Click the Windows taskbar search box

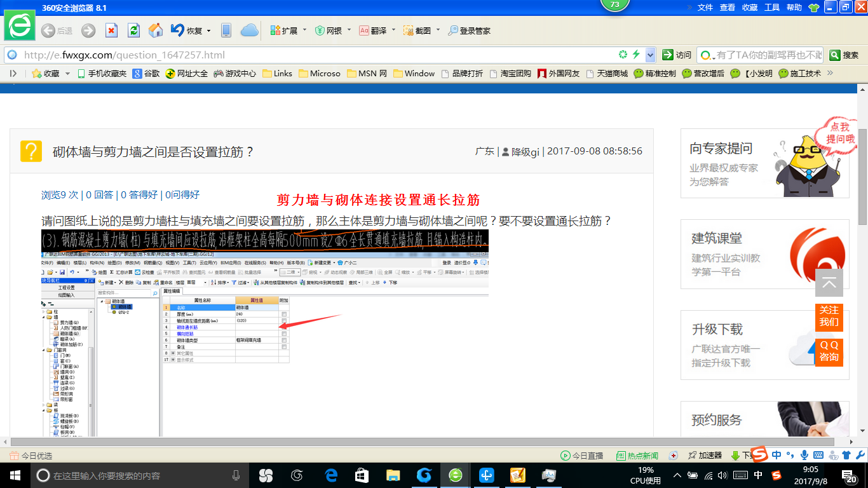pos(139,475)
